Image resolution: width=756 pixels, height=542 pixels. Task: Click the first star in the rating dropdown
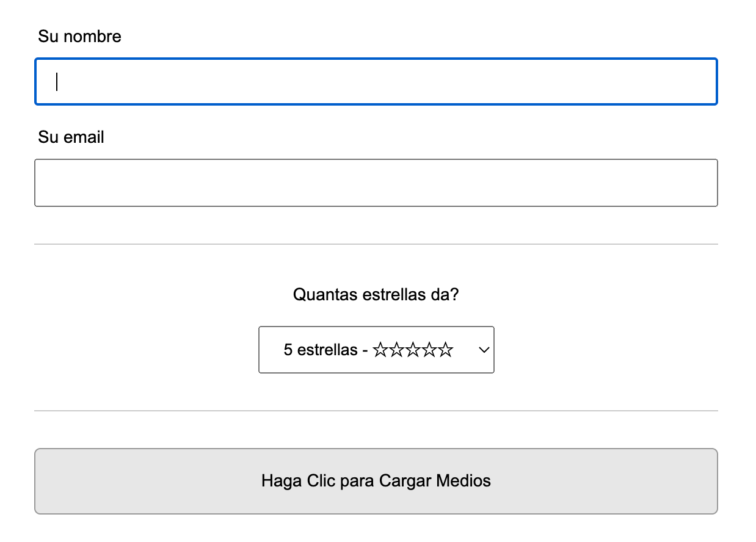(x=380, y=350)
